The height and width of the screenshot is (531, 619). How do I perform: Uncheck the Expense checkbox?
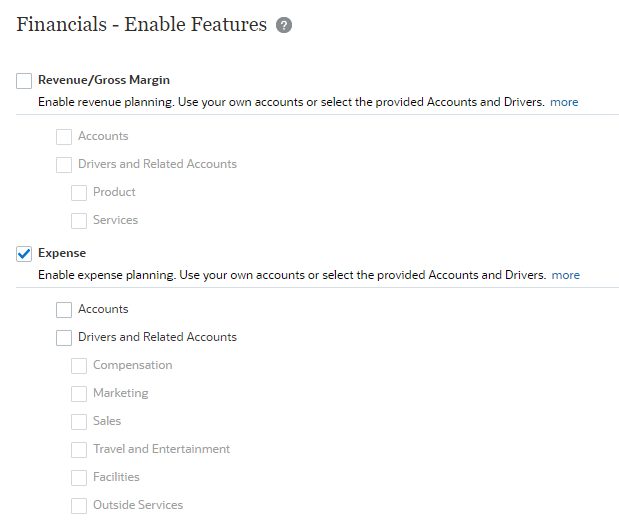pos(24,254)
